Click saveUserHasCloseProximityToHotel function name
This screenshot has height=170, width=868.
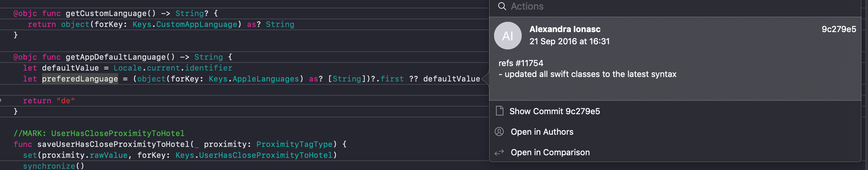point(113,144)
